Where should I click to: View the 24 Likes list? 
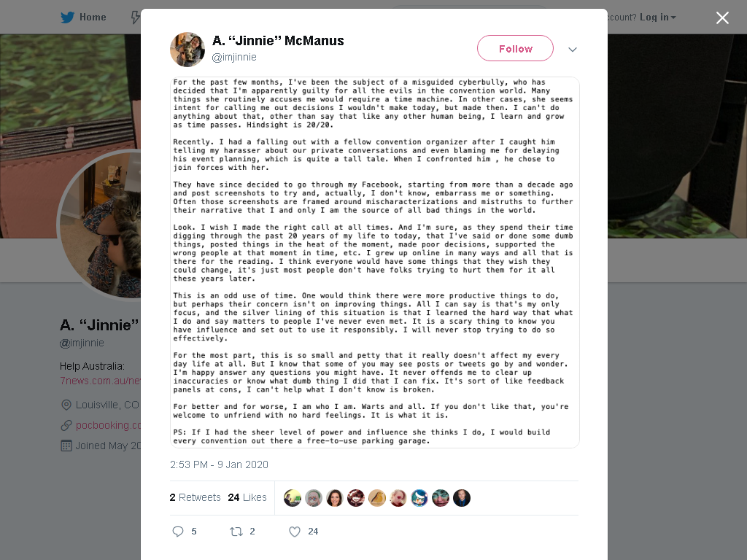coord(247,497)
